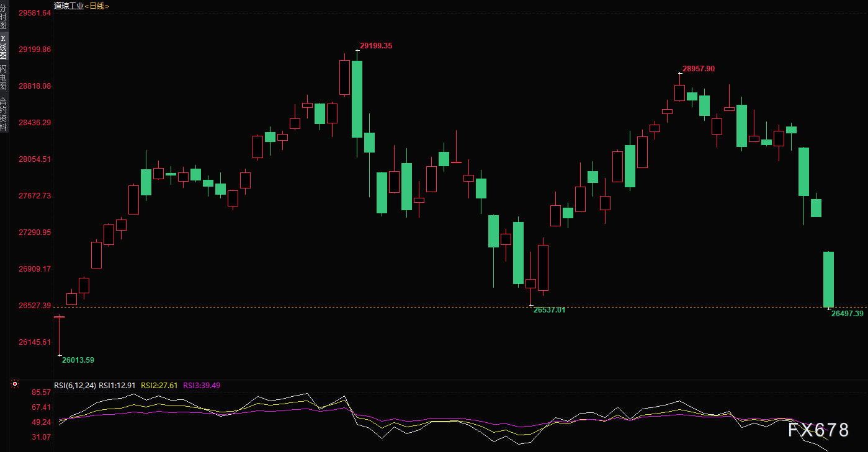868x452 pixels.
Task: Click the 28957.90 peak price label
Action: point(699,69)
